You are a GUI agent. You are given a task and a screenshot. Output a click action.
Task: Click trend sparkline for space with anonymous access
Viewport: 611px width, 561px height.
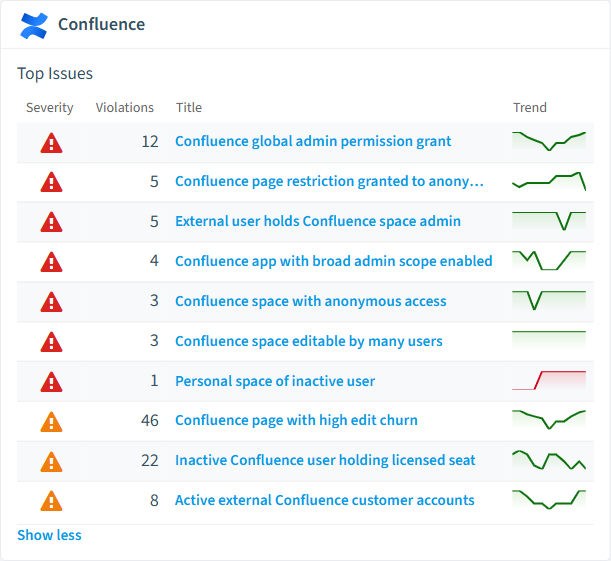point(549,302)
